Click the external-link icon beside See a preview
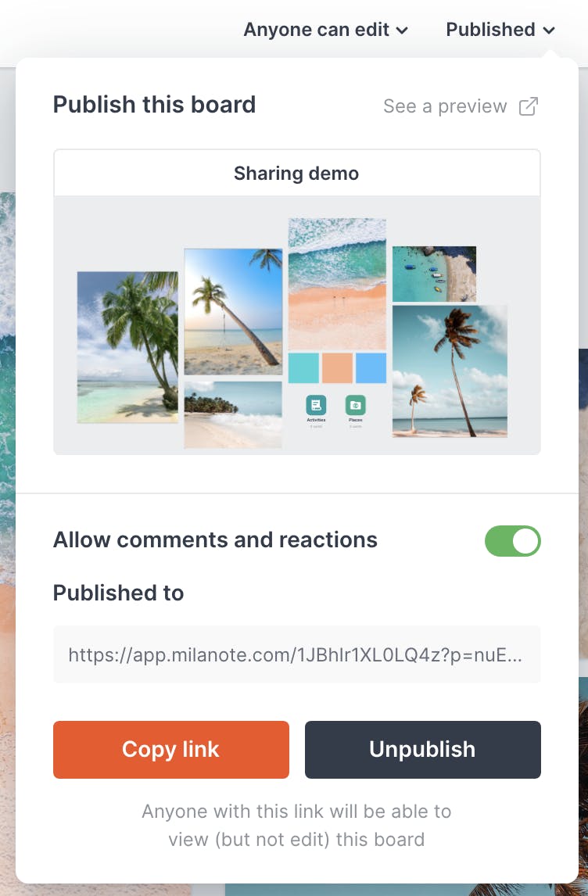This screenshot has height=896, width=588. pos(529,106)
